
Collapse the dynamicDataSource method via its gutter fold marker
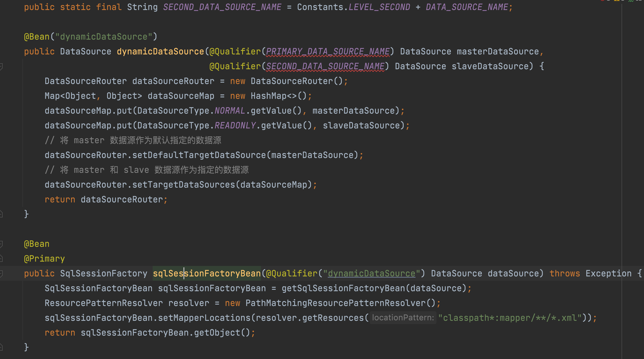pyautogui.click(x=1, y=66)
